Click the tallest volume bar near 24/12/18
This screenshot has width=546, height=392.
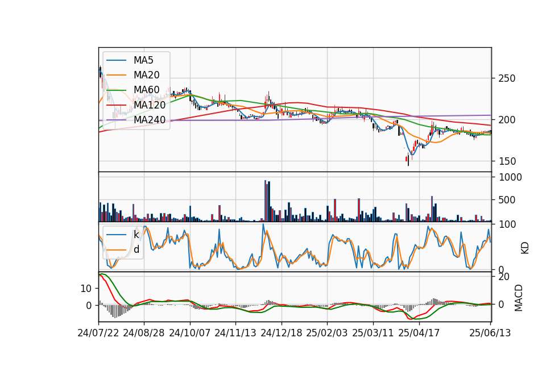266,201
